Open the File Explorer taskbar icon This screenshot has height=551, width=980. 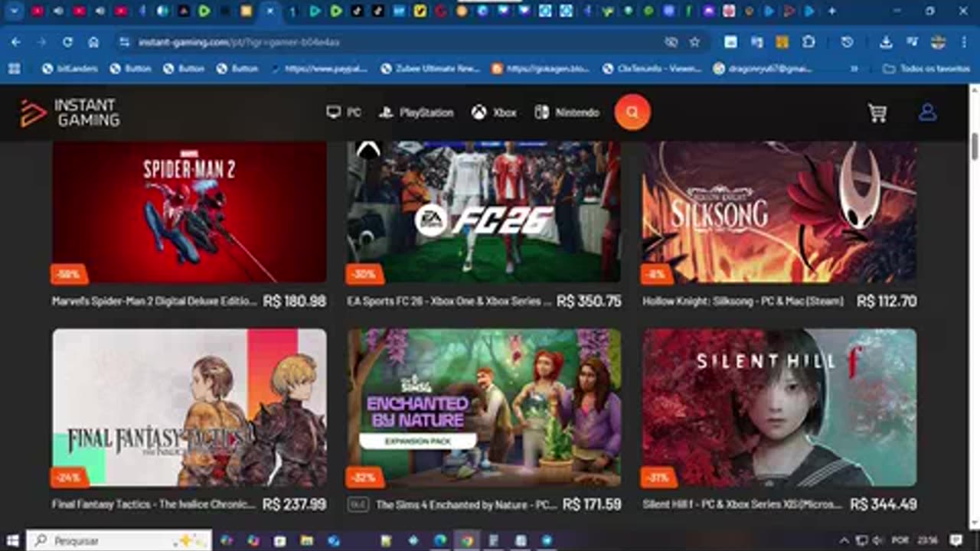click(307, 540)
